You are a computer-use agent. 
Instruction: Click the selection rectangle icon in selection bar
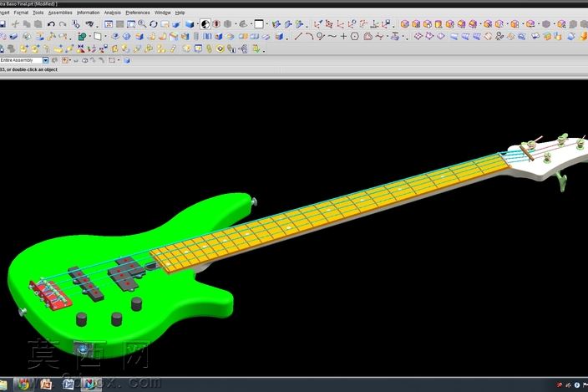click(112, 60)
